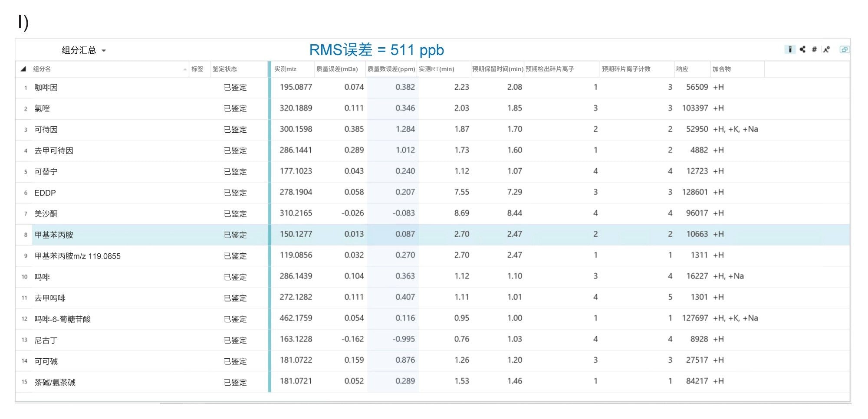Click the ppm error value -0.995
The height and width of the screenshot is (419, 868).
click(404, 339)
